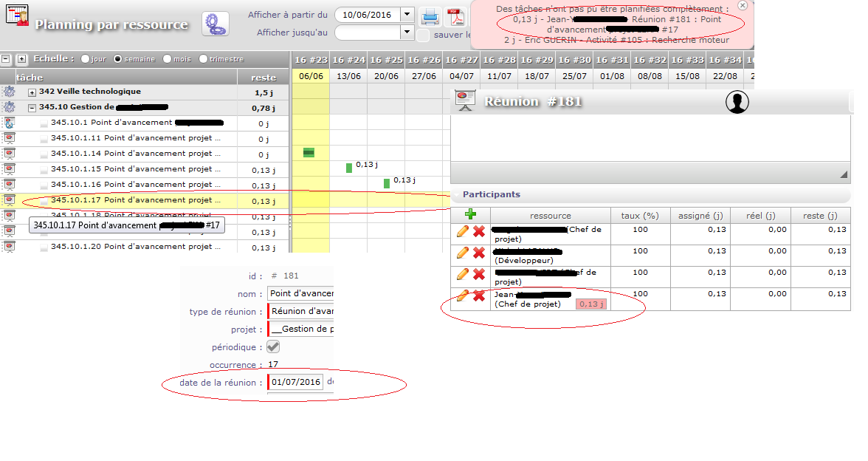Collapse the Participants section

[491, 194]
